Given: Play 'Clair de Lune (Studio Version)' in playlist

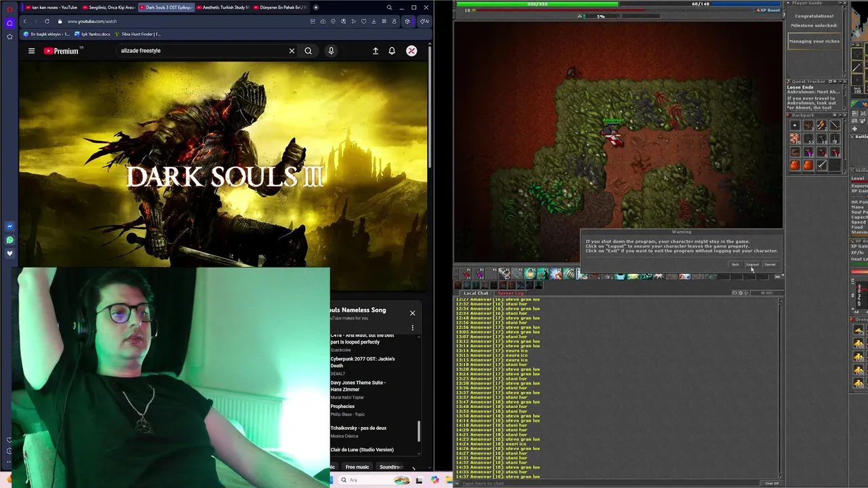Looking at the screenshot, I should click(x=363, y=450).
